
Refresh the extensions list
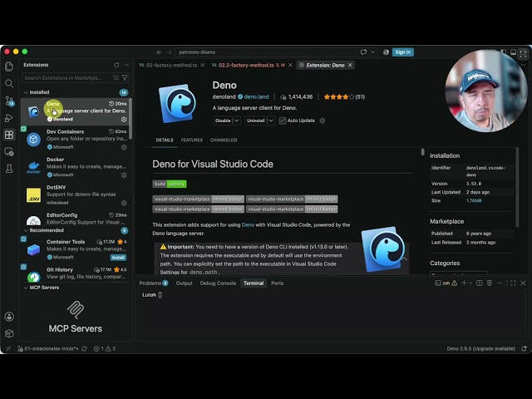(x=116, y=65)
